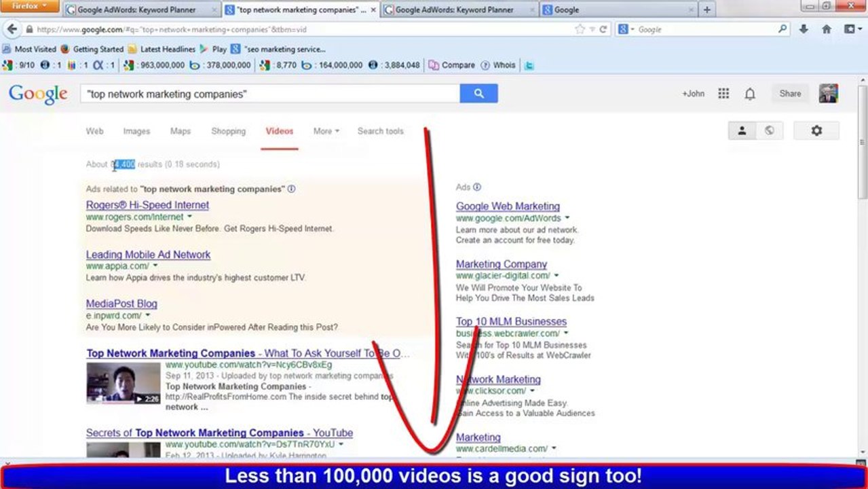Open the Getting Started bookmark
This screenshot has width=868, height=489.
(x=92, y=49)
